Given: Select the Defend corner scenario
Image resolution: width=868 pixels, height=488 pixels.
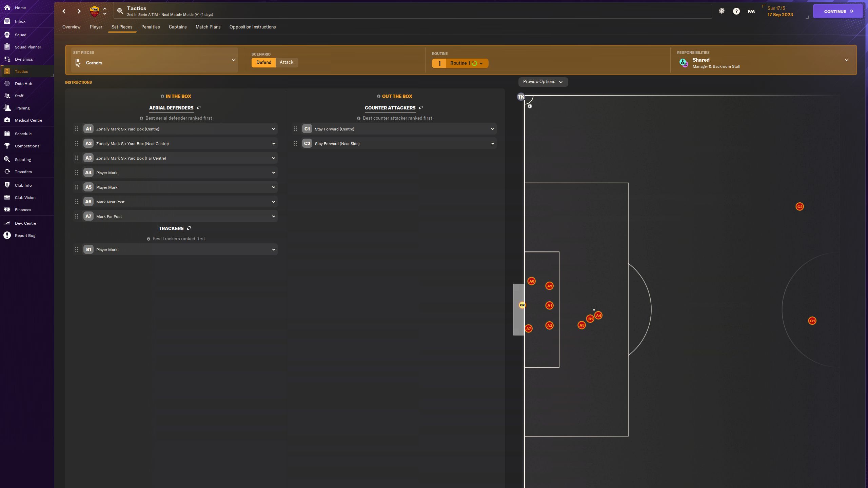Looking at the screenshot, I should pyautogui.click(x=263, y=63).
